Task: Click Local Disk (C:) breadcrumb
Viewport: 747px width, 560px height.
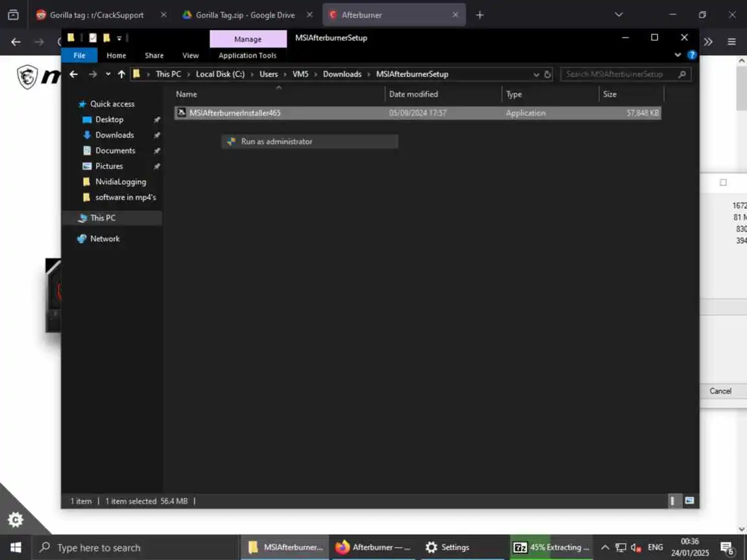Action: click(220, 75)
